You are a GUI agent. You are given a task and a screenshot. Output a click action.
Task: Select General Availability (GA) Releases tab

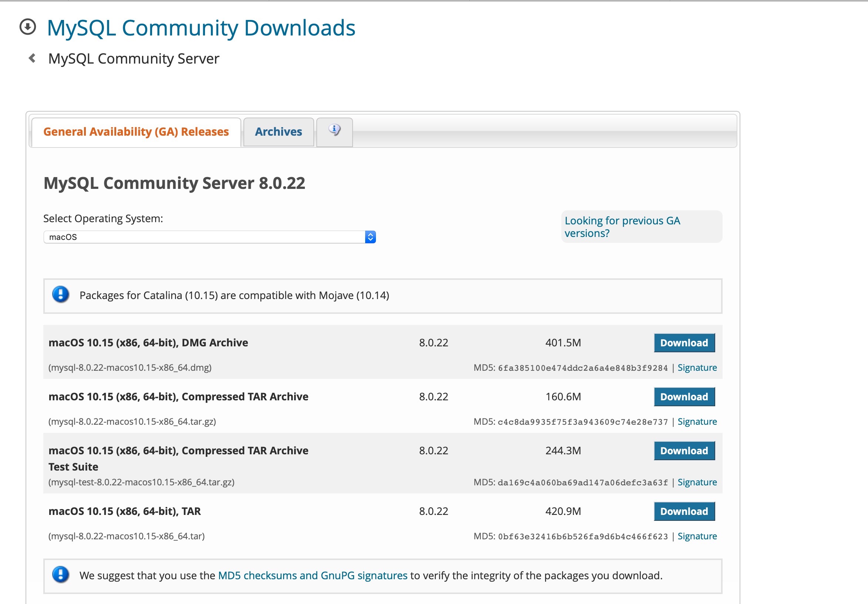[136, 132]
